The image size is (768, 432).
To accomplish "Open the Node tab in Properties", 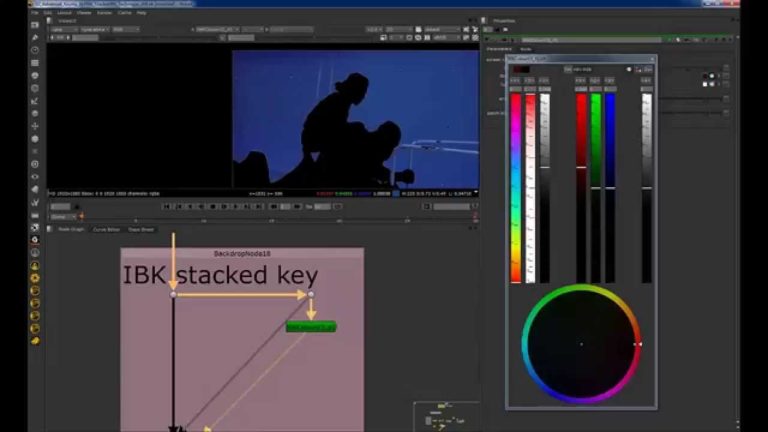I will (x=526, y=48).
